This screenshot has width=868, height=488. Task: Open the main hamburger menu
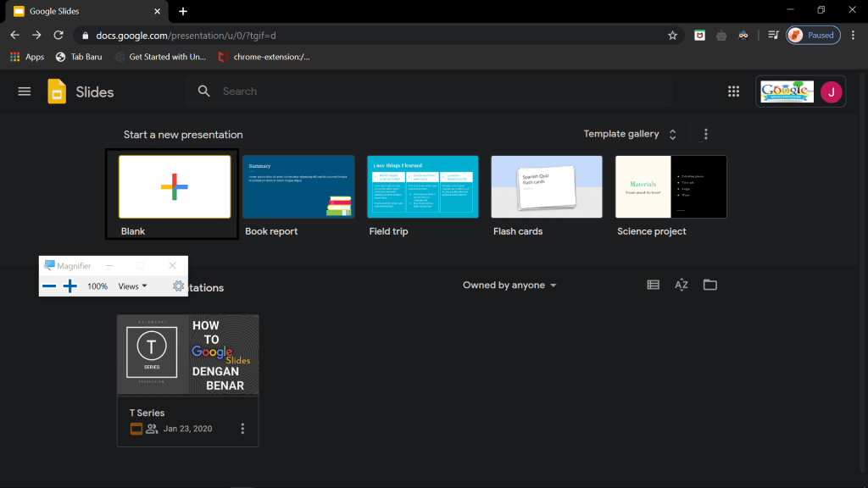[25, 91]
